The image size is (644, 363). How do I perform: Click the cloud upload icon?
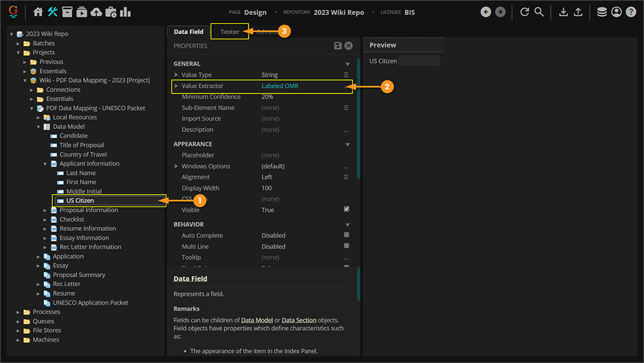[x=96, y=12]
